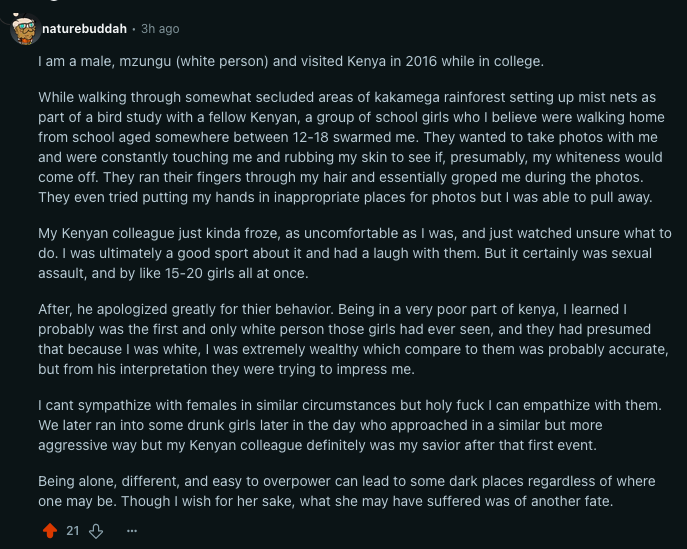Click paragraph beginning My Kenyan colleague just
The image size is (687, 549).
click(x=354, y=253)
